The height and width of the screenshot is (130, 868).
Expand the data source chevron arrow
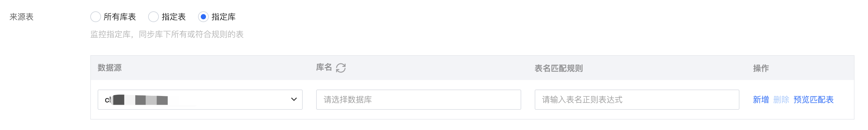click(x=294, y=100)
